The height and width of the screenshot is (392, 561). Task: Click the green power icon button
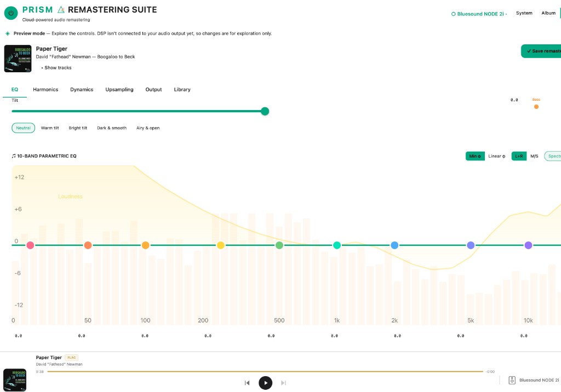point(11,13)
